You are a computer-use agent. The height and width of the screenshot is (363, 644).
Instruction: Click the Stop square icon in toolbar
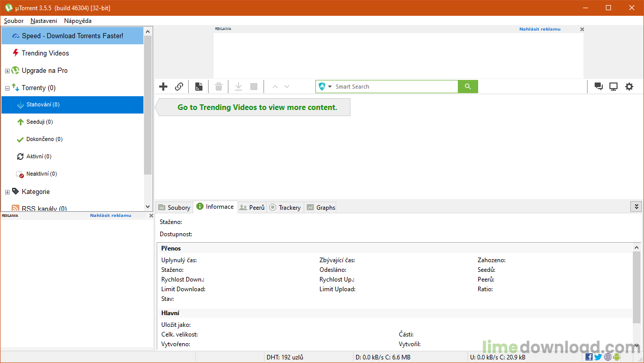(x=254, y=87)
